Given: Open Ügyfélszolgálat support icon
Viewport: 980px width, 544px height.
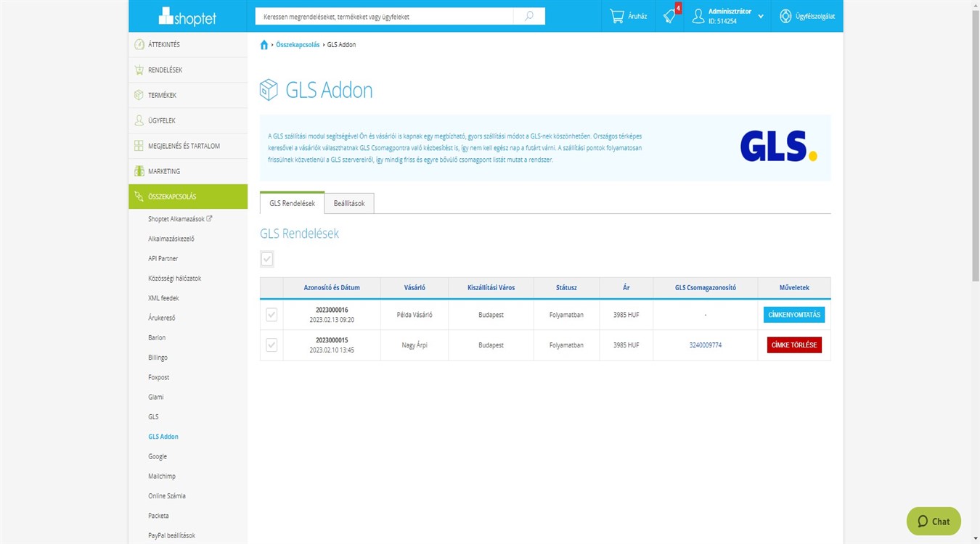Looking at the screenshot, I should 785,16.
